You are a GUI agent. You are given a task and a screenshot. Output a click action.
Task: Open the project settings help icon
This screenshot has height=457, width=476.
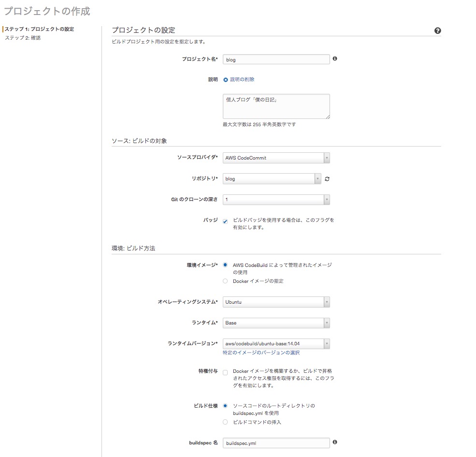438,30
